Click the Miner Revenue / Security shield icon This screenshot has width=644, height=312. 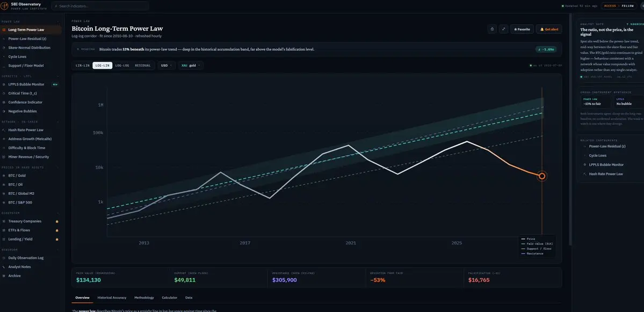(x=4, y=157)
